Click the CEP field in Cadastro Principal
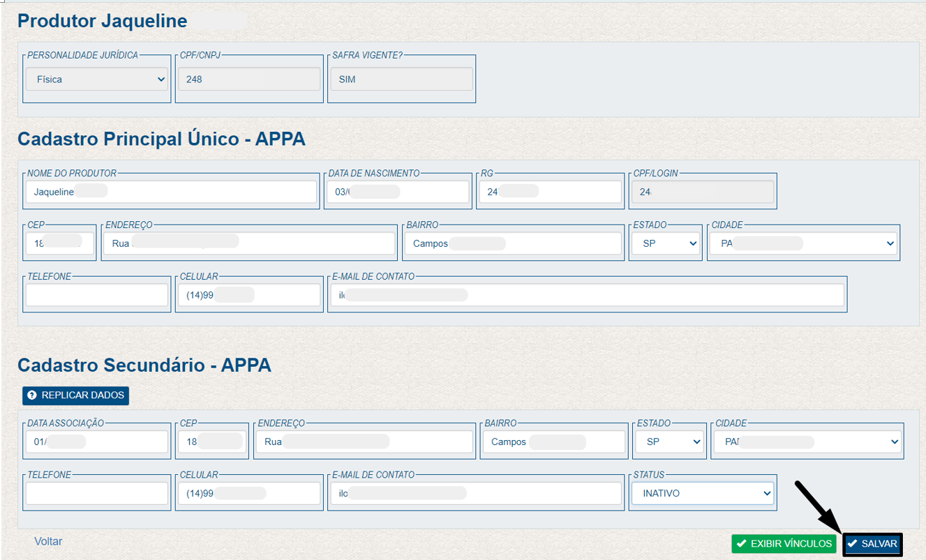Viewport: 926px width, 560px height. pyautogui.click(x=59, y=243)
